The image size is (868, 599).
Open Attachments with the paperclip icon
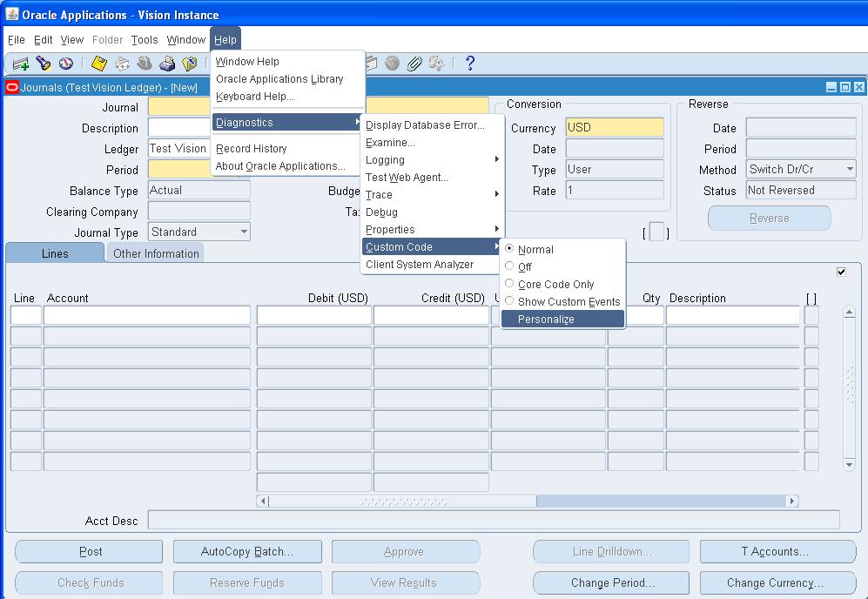coord(414,63)
